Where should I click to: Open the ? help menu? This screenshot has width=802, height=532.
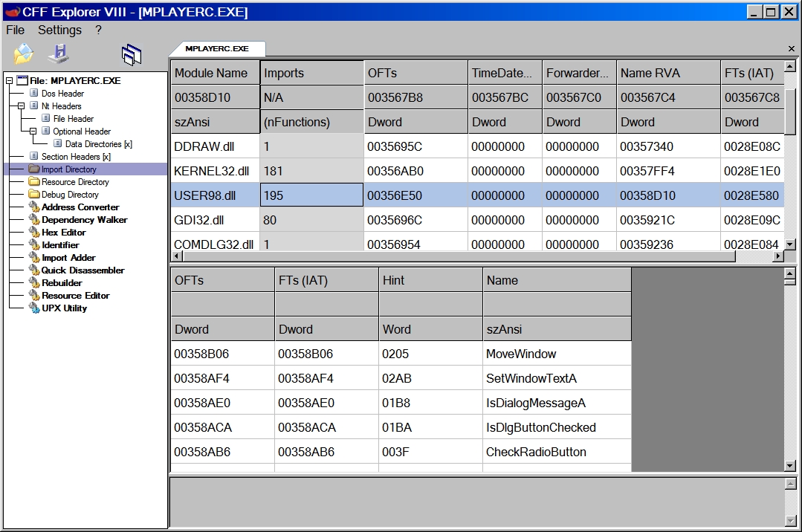[x=98, y=30]
